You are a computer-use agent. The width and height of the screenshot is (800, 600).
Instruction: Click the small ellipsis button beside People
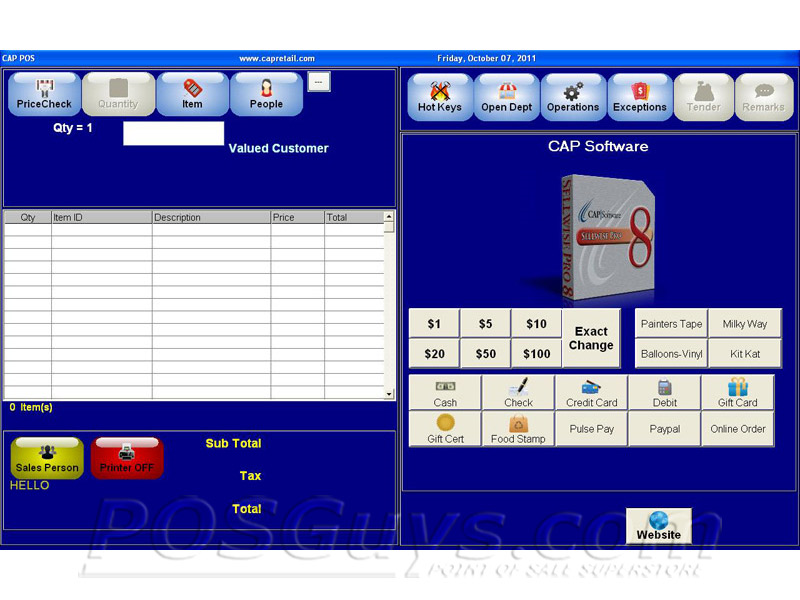319,82
